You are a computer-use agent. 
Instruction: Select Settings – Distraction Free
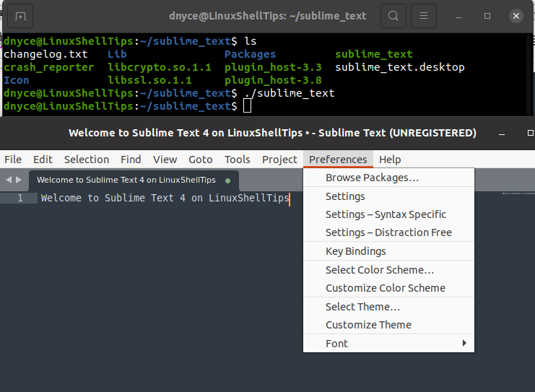coord(388,232)
